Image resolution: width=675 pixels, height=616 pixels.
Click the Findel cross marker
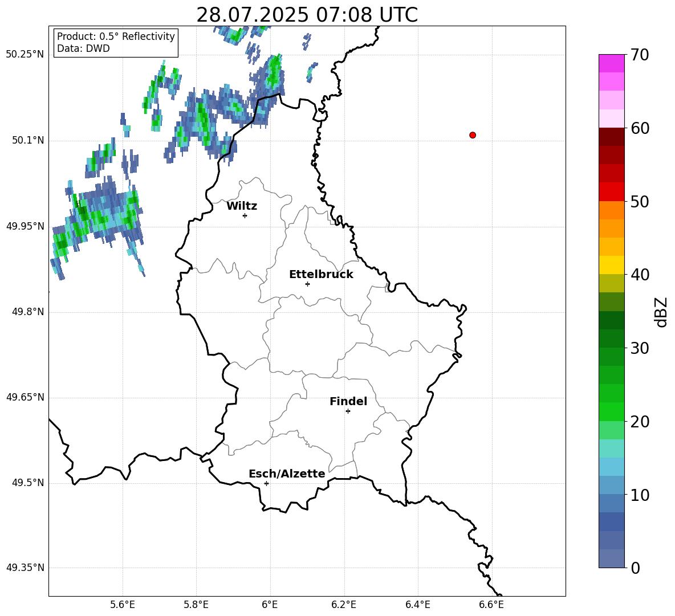[x=348, y=411]
